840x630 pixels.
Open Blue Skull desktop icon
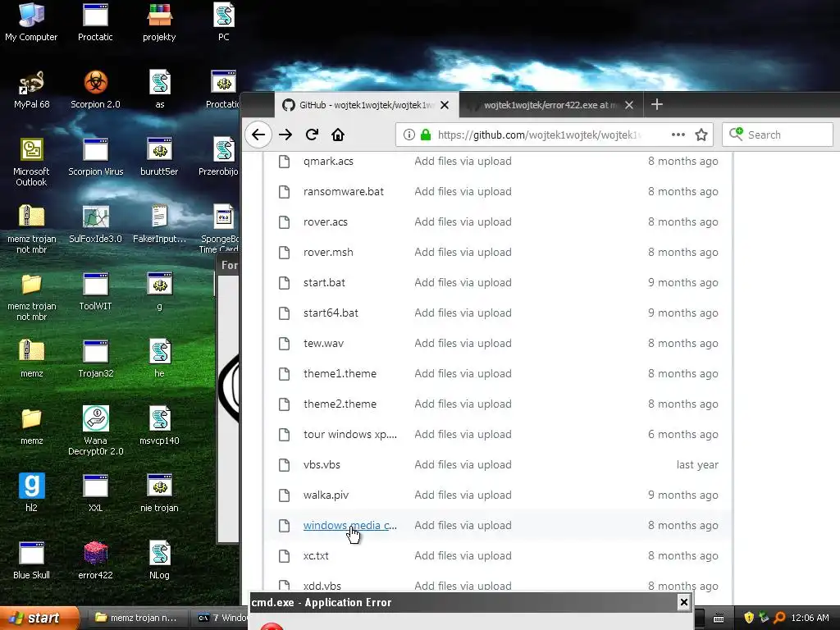[x=31, y=561]
